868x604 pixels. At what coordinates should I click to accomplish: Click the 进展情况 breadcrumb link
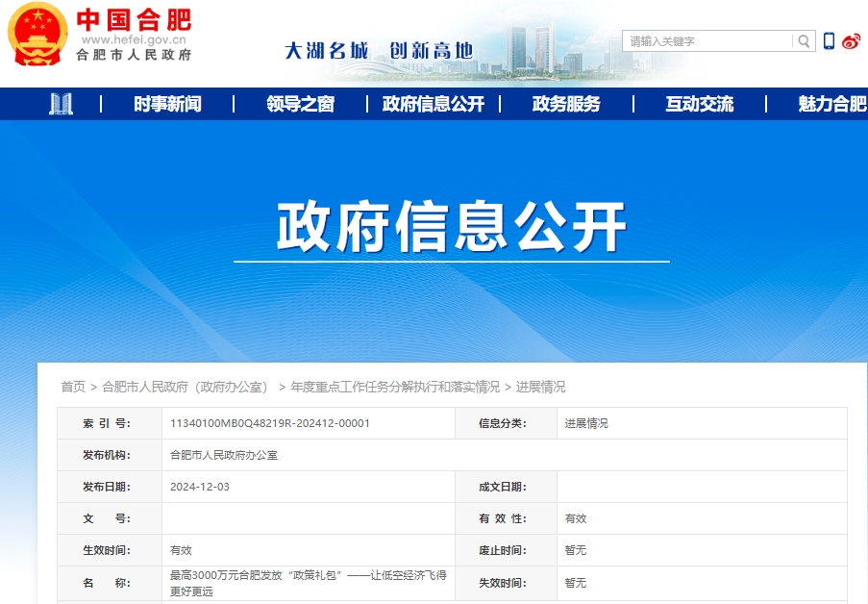point(541,387)
